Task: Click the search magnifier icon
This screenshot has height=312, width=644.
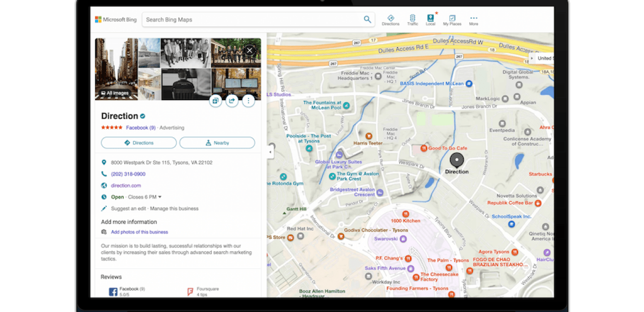Action: 367,19
